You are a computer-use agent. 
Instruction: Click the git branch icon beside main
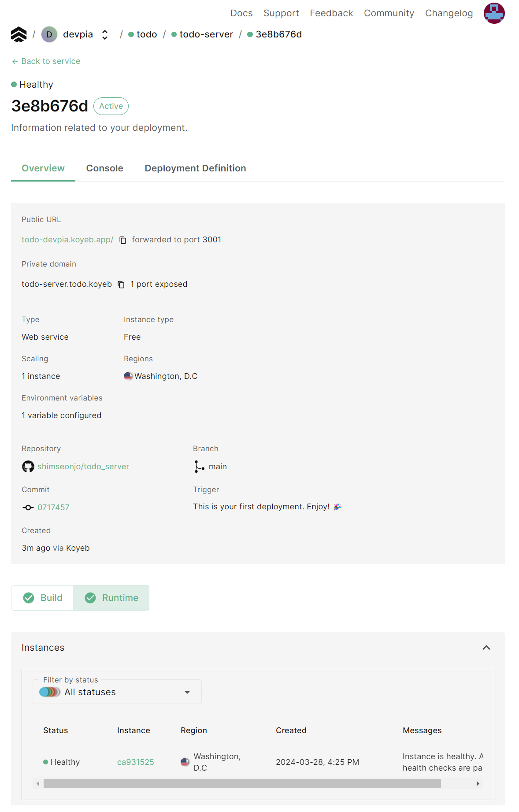[199, 467]
